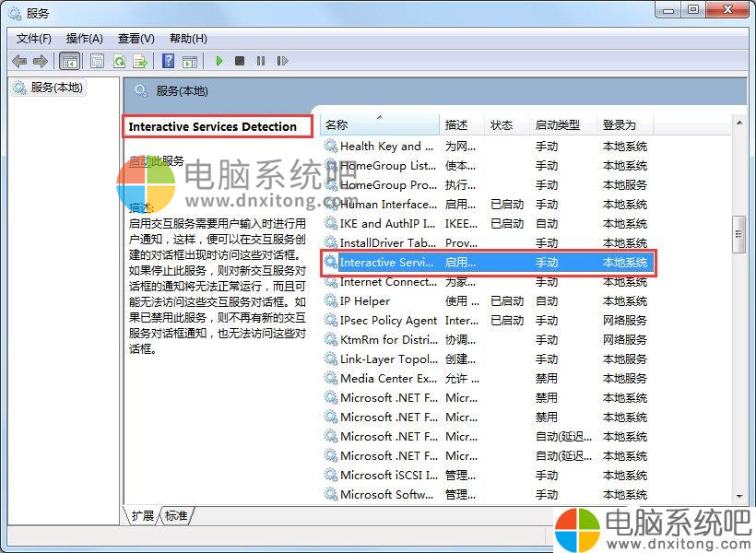Screen dimensions: 756x553
Task: Sort by the 名称 column header
Action: (x=381, y=124)
